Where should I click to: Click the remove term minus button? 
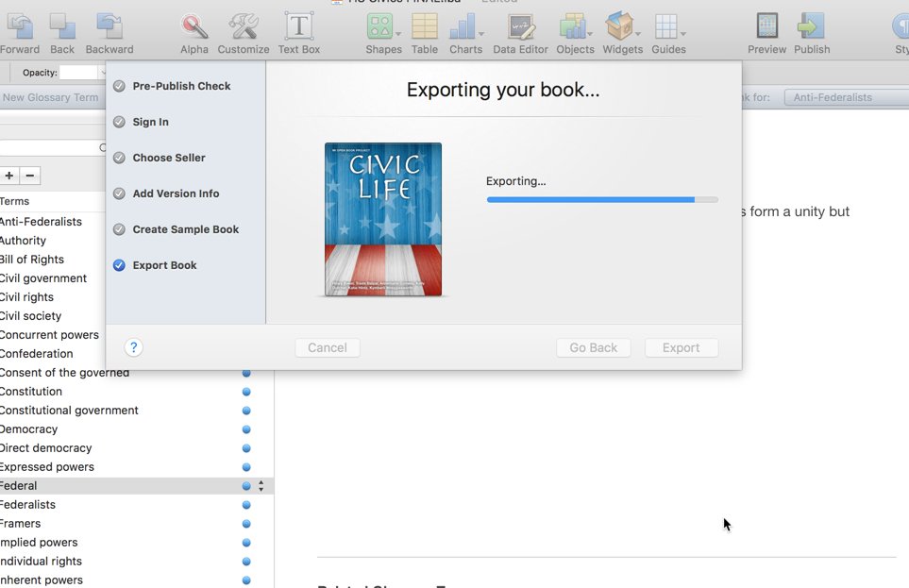pyautogui.click(x=30, y=176)
